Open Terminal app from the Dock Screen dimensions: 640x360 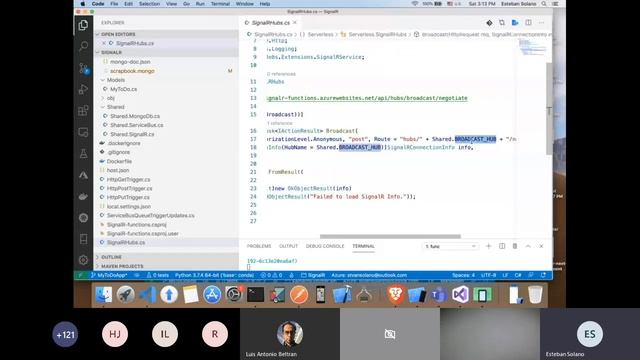(x=256, y=294)
